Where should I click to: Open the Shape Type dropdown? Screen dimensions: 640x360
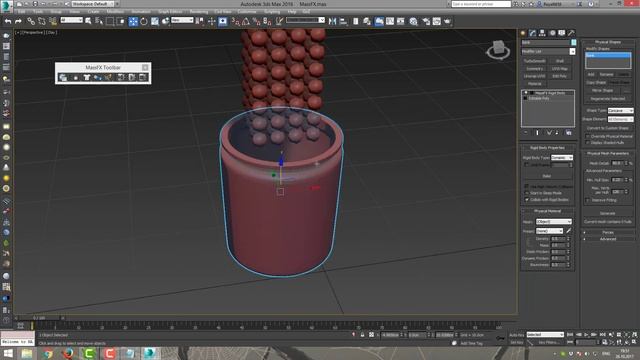(x=620, y=111)
